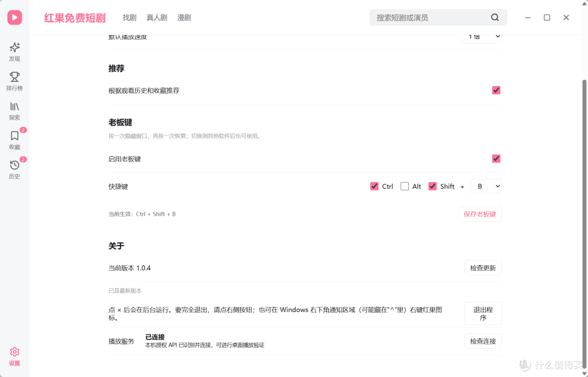Click the 保存老板键 button

pos(480,214)
